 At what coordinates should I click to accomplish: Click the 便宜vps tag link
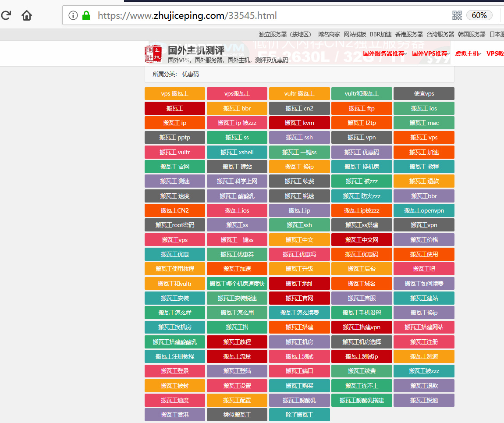(x=424, y=93)
